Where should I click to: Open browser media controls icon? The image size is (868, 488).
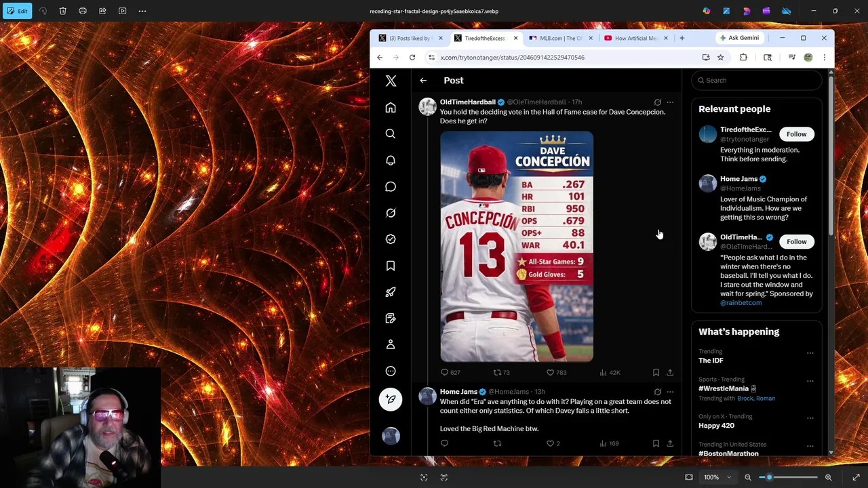click(791, 58)
